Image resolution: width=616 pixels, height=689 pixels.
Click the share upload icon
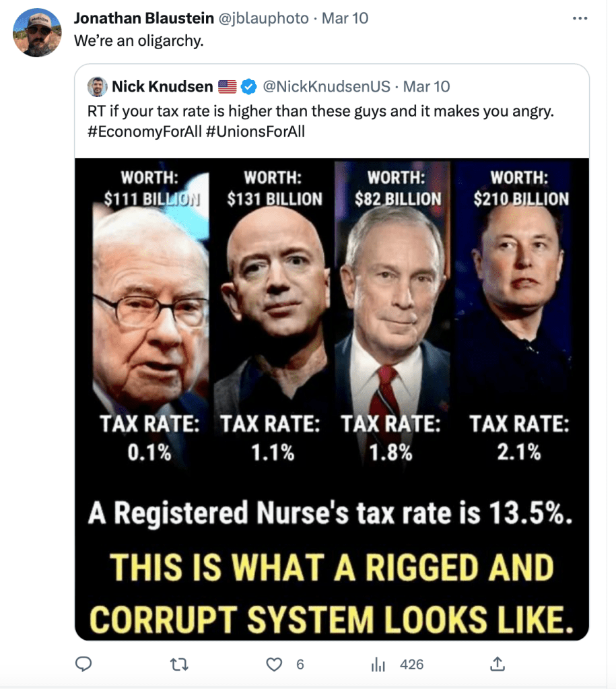click(497, 665)
